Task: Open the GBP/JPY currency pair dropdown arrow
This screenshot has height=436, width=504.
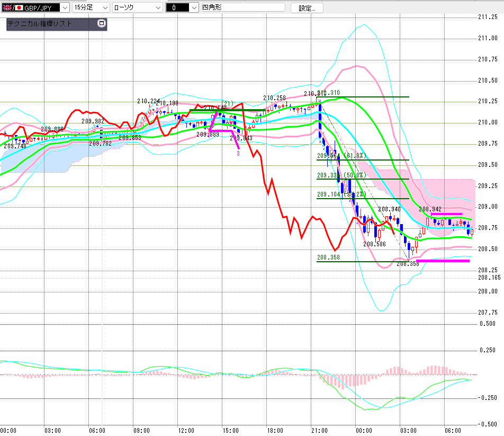Action: pyautogui.click(x=65, y=8)
